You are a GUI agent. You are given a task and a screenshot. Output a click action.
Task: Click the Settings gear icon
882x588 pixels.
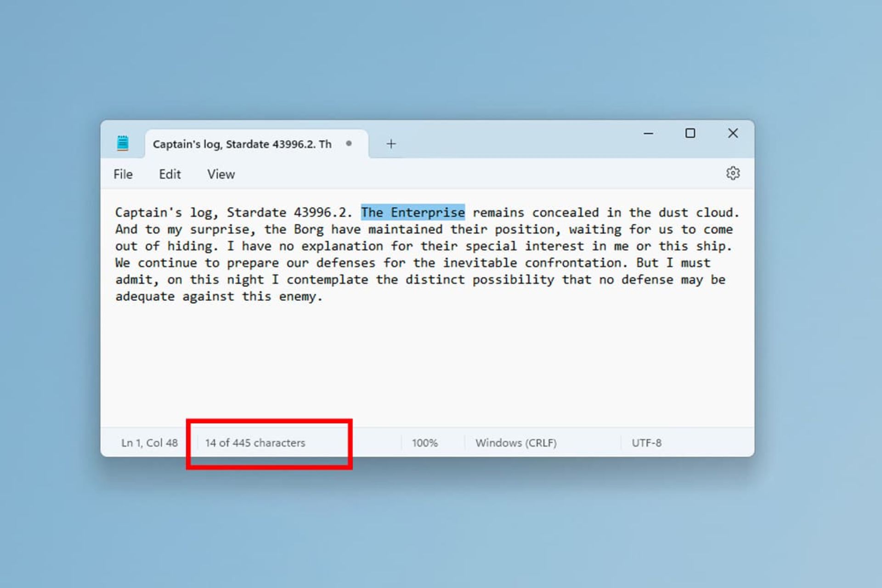(733, 173)
